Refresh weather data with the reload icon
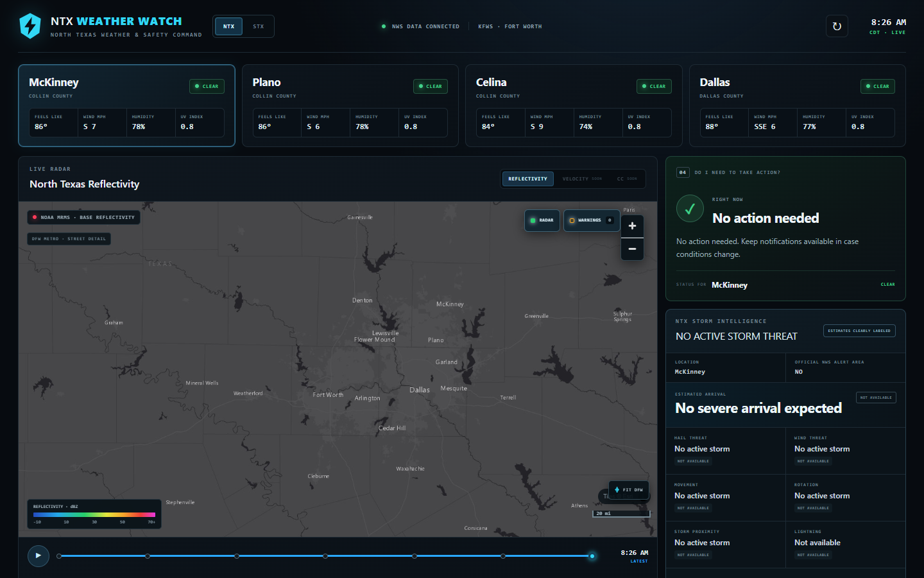Image resolution: width=924 pixels, height=578 pixels. point(837,26)
